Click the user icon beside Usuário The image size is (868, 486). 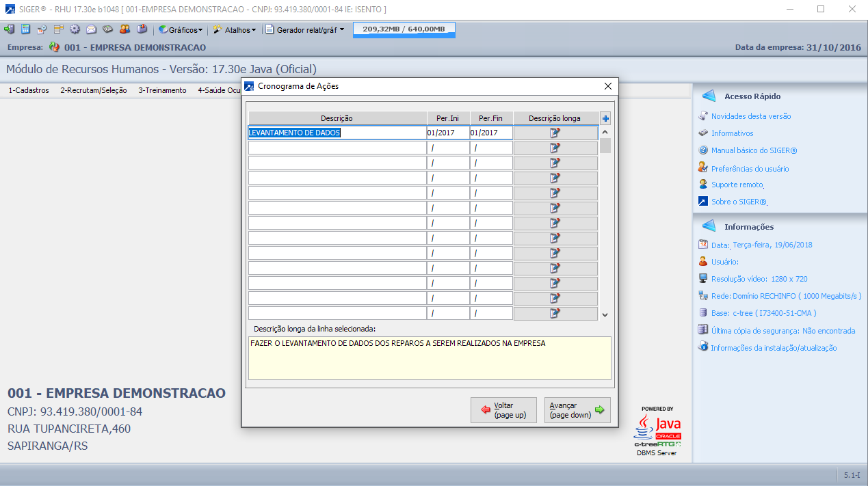[x=702, y=261]
